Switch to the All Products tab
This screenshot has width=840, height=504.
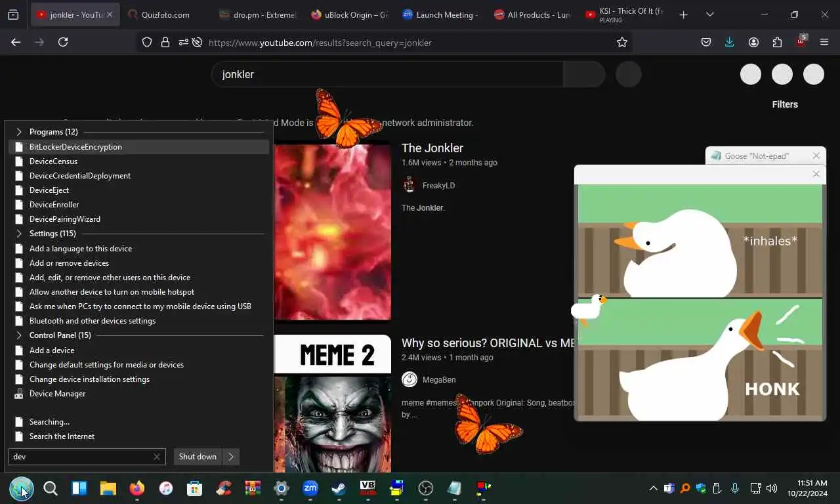[533, 14]
